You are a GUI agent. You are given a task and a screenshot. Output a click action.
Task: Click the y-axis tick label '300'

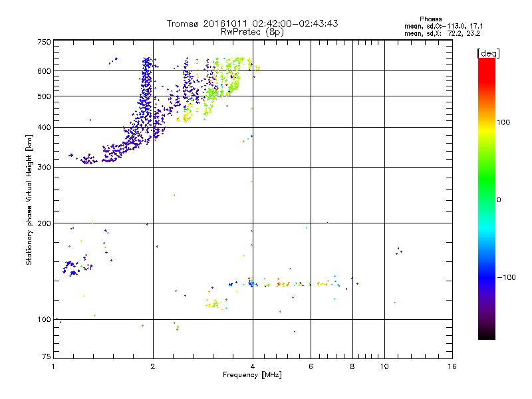[44, 168]
